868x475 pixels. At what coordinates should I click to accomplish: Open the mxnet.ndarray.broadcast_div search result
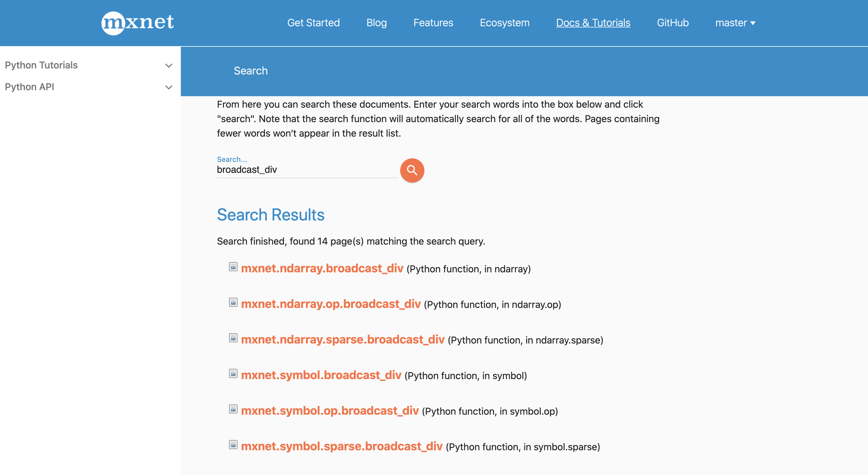click(322, 268)
